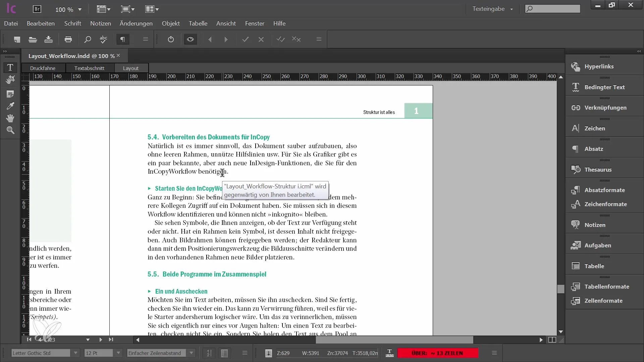Image resolution: width=644 pixels, height=362 pixels.
Task: Click the Apply changes checkmark icon
Action: (245, 39)
